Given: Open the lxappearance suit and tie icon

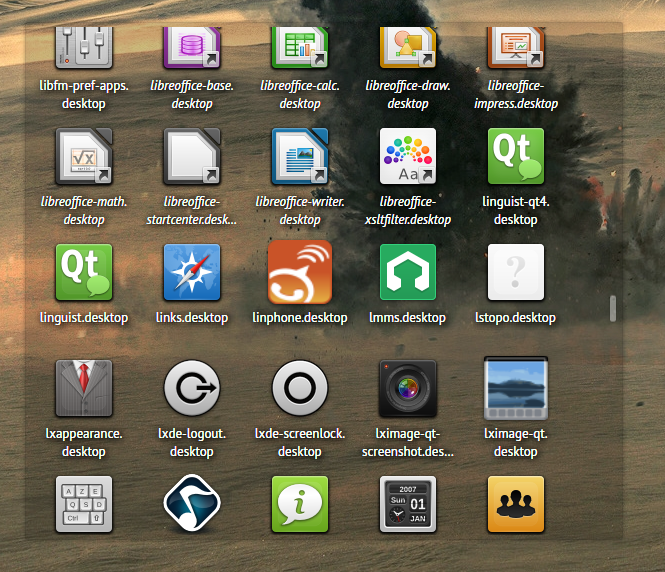Looking at the screenshot, I should click(84, 388).
